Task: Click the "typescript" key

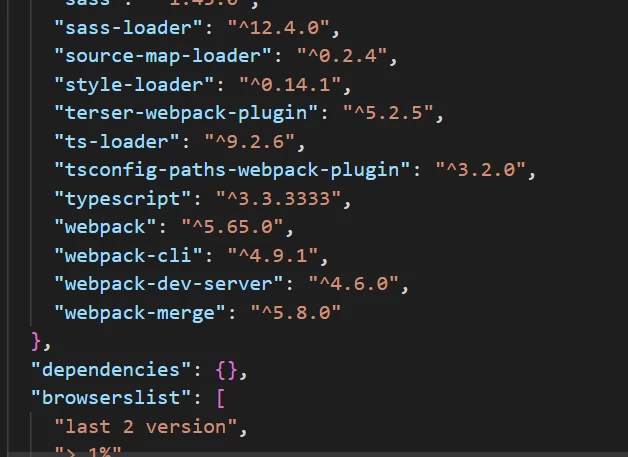Action: pos(123,199)
